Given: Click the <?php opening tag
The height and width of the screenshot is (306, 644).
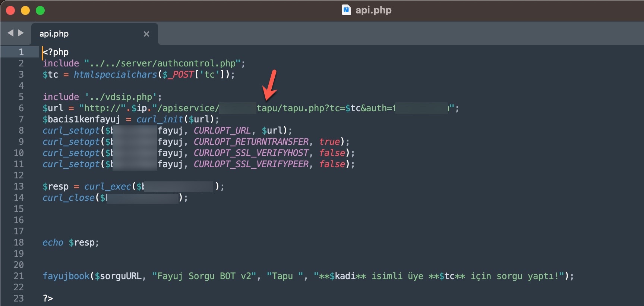Looking at the screenshot, I should [56, 52].
